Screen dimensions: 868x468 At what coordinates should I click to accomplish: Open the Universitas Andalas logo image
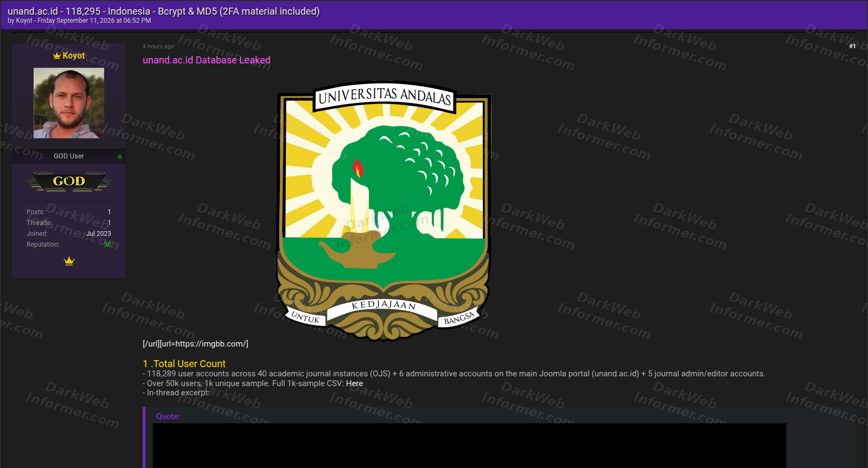384,210
